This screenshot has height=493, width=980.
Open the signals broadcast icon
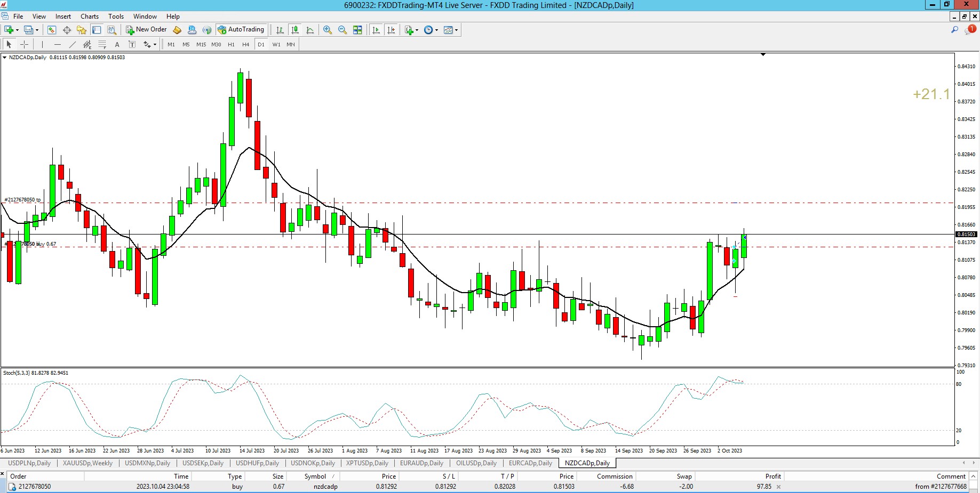(207, 30)
